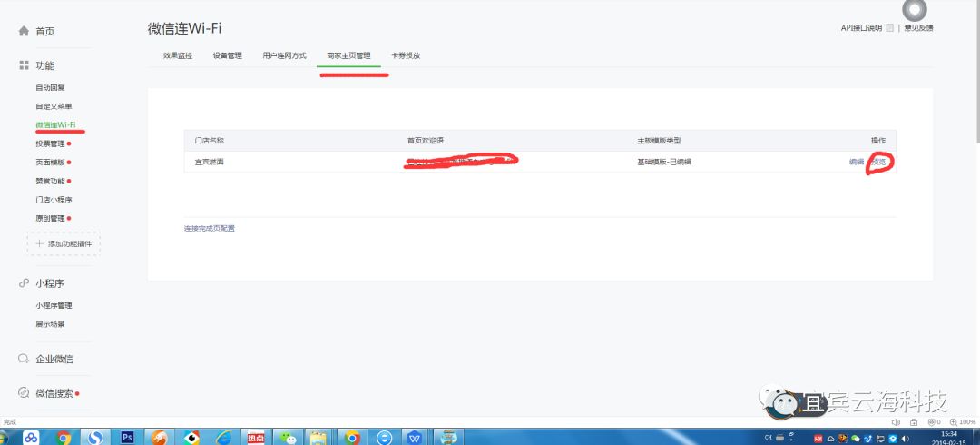This screenshot has width=980, height=445.
Task: Click 预览 for the 宜宾燃面 store
Action: tap(878, 162)
